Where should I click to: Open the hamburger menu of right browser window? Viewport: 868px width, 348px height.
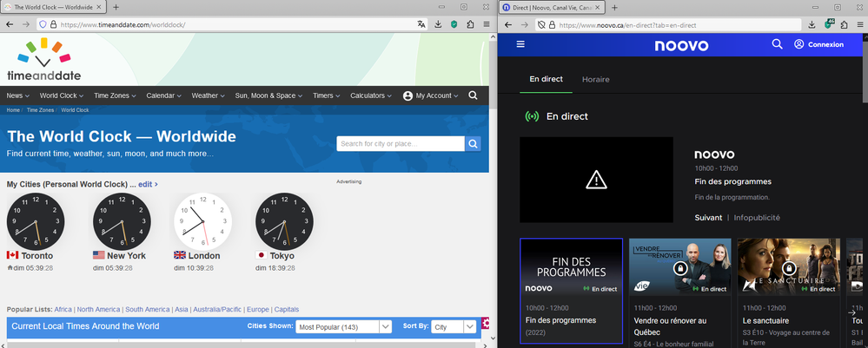(860, 24)
